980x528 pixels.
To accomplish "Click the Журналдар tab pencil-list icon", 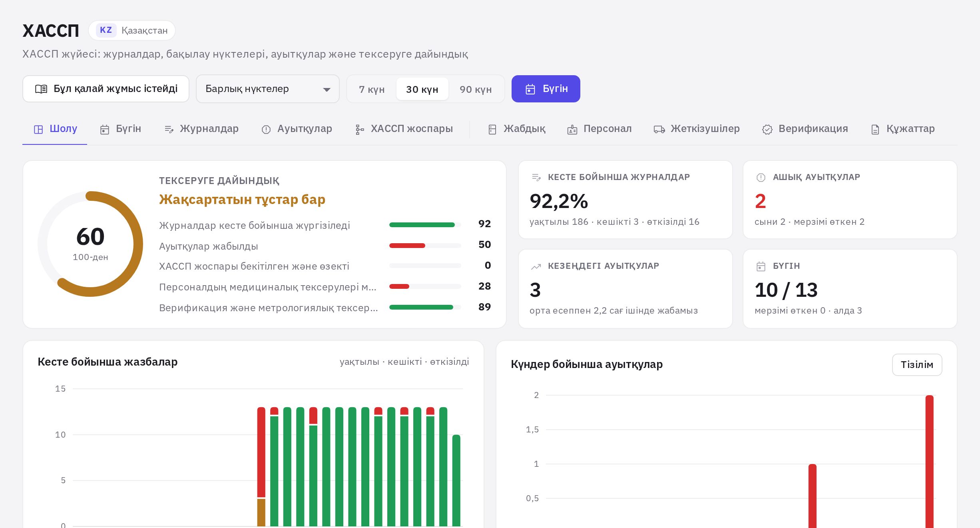I will [x=169, y=129].
